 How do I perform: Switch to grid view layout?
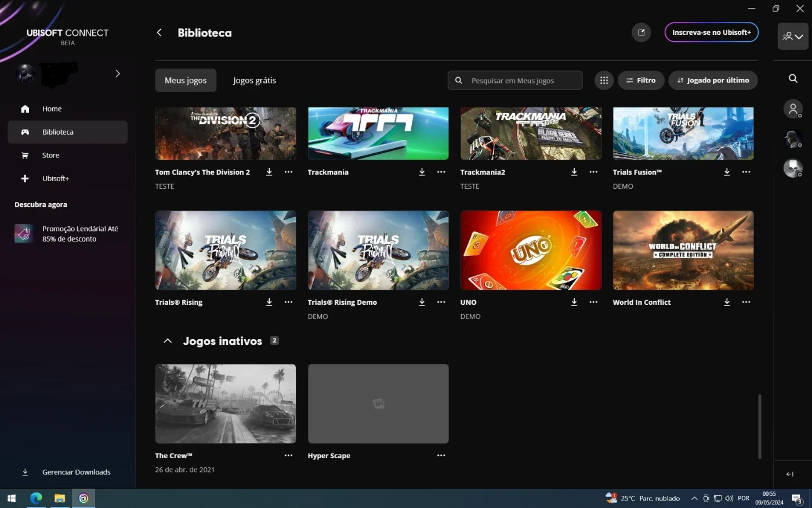604,80
